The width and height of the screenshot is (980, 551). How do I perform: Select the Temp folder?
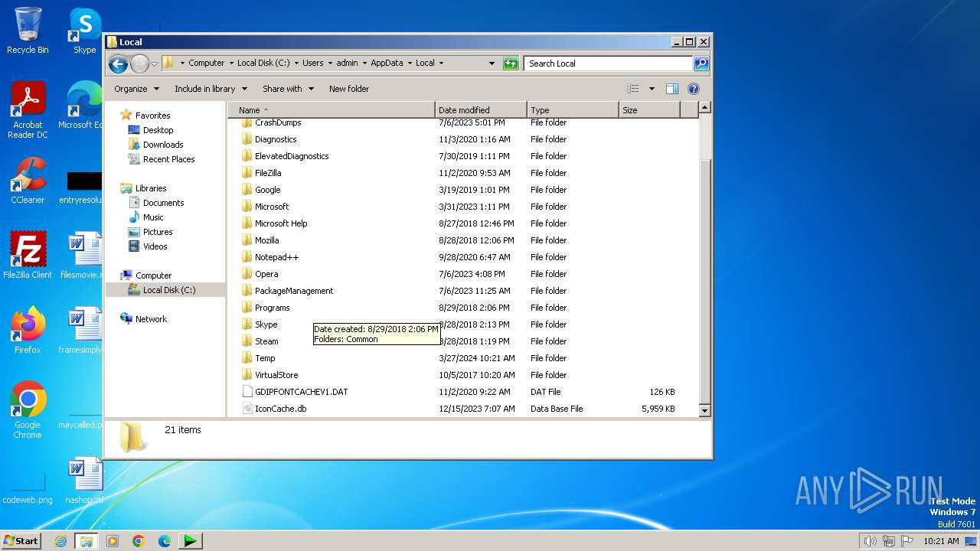[265, 358]
